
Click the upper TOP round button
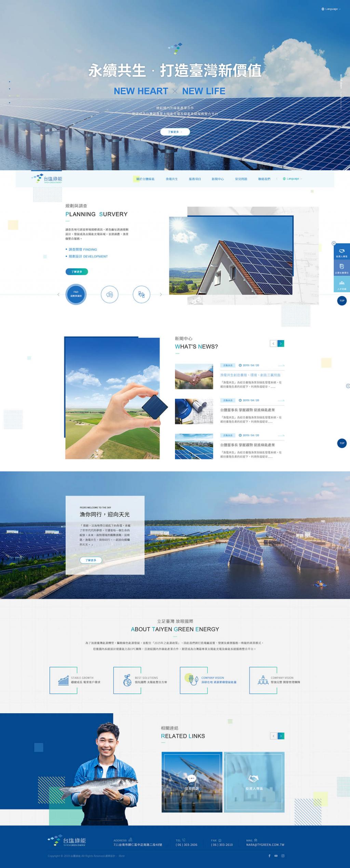point(342,301)
